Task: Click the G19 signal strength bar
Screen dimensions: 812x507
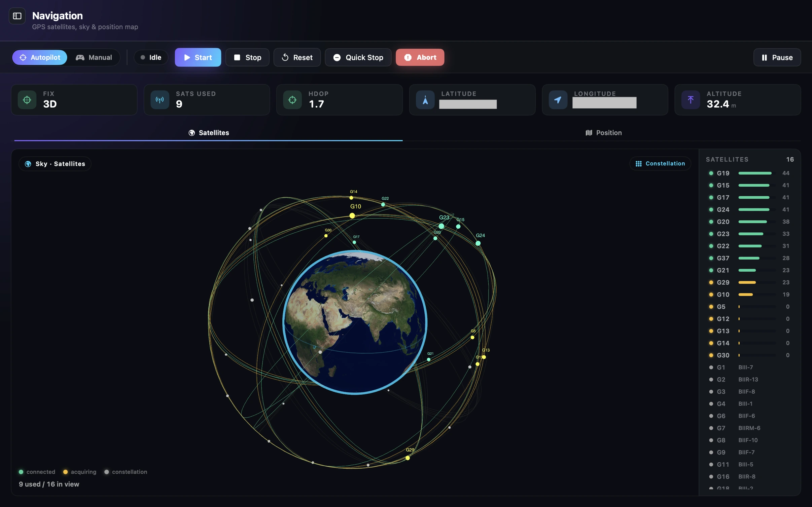Action: pos(757,173)
